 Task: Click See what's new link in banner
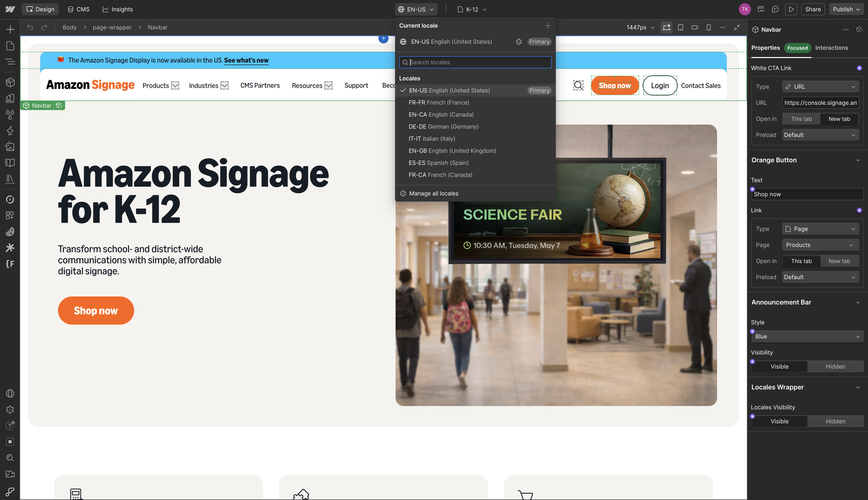[x=246, y=61]
